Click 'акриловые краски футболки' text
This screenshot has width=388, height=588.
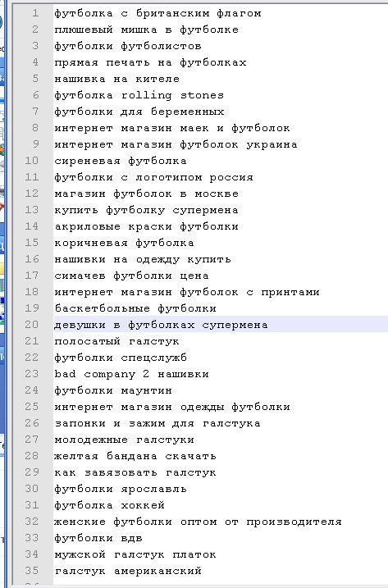click(x=146, y=226)
